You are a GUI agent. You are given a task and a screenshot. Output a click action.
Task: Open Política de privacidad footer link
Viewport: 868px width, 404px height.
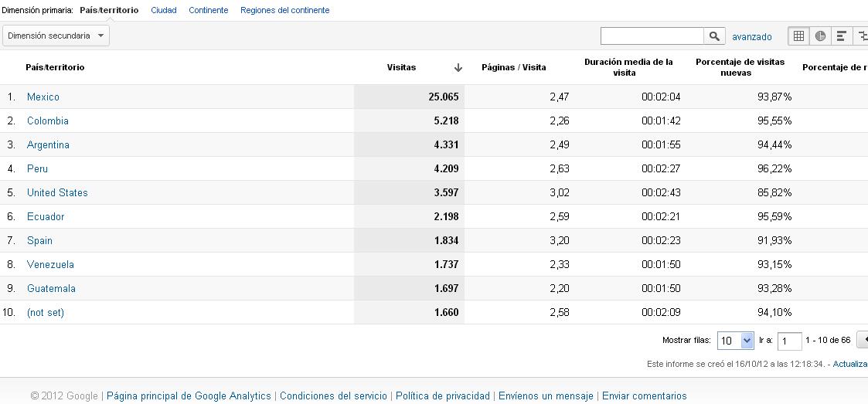click(443, 396)
